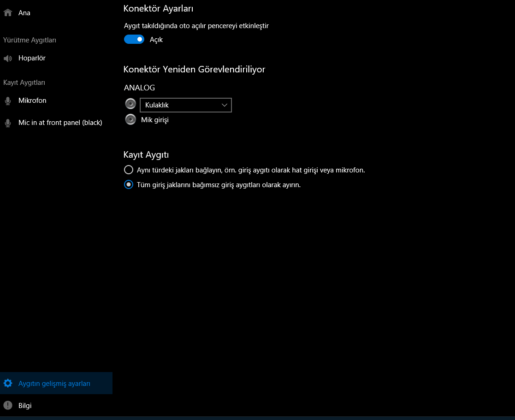Open the Kulaklık connector dropdown
515x420 pixels.
[185, 105]
